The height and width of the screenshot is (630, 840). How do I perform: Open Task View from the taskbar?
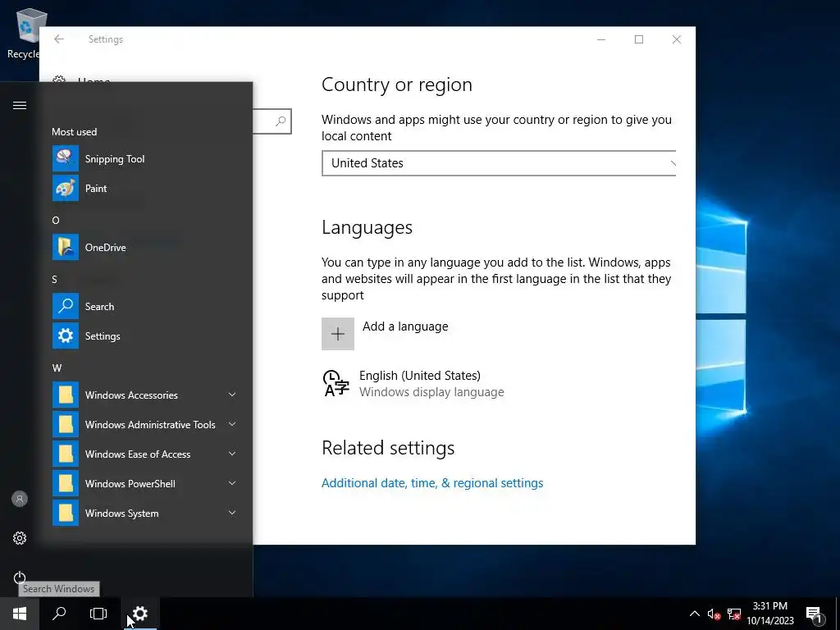[x=98, y=614]
